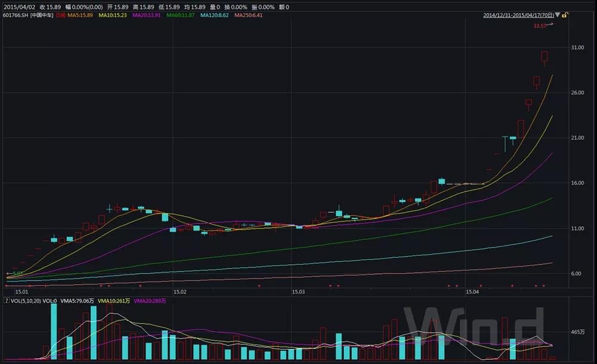This screenshot has height=364, width=597.
Task: Open the date range dropdown triangle
Action: (x=558, y=16)
